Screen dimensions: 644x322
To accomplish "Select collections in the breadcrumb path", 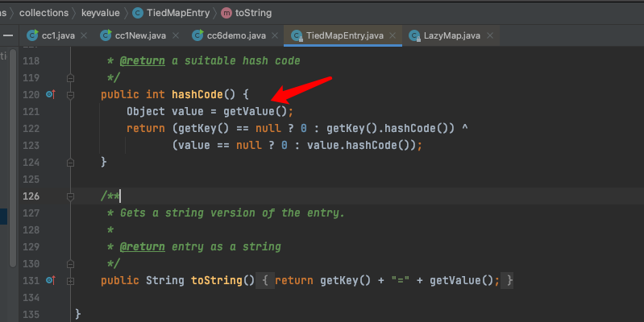I will (x=44, y=13).
